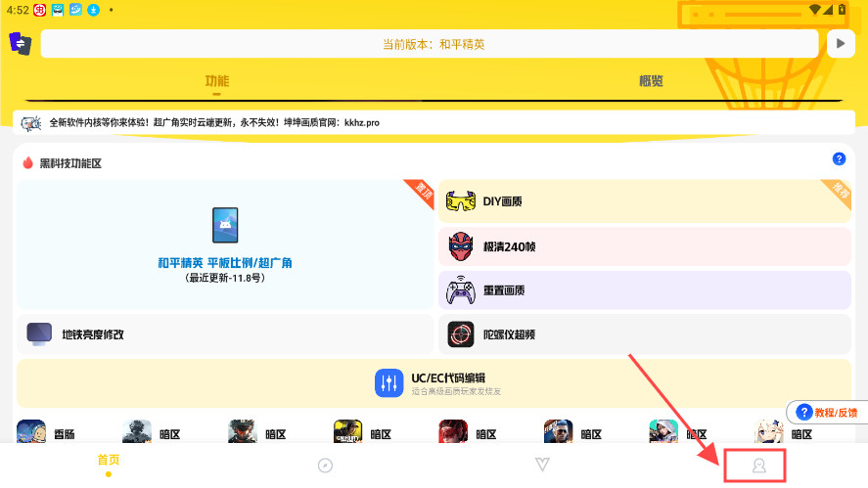868x488 pixels.
Task: Click the Wi-Fi signal status icon
Action: (815, 10)
